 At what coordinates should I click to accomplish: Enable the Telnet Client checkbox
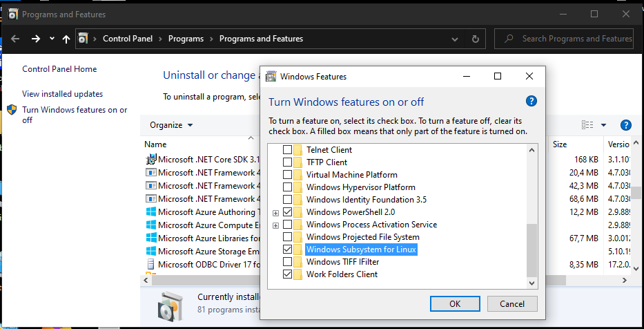288,150
